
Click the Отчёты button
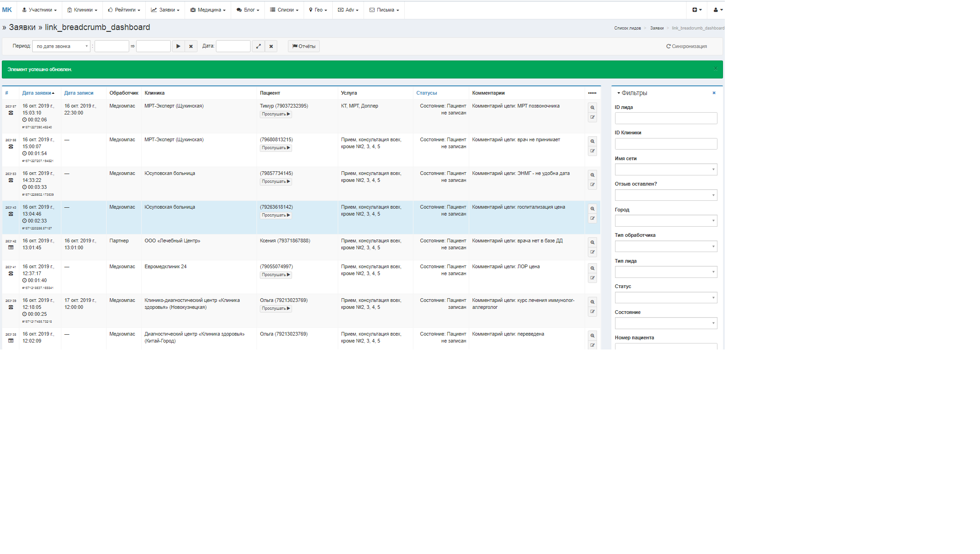[304, 46]
